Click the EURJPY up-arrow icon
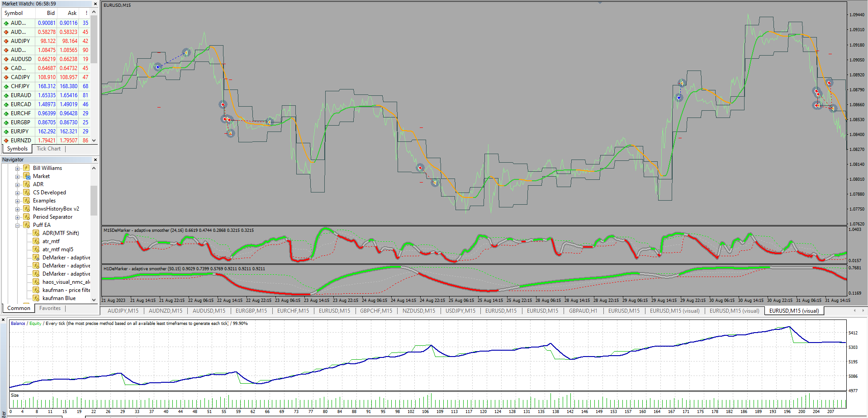 click(6, 132)
